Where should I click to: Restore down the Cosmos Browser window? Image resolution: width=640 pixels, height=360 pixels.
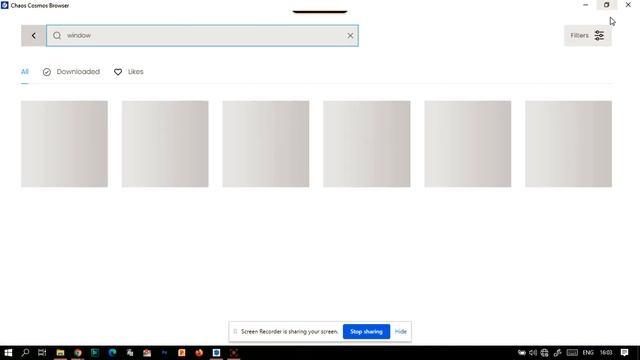click(607, 5)
